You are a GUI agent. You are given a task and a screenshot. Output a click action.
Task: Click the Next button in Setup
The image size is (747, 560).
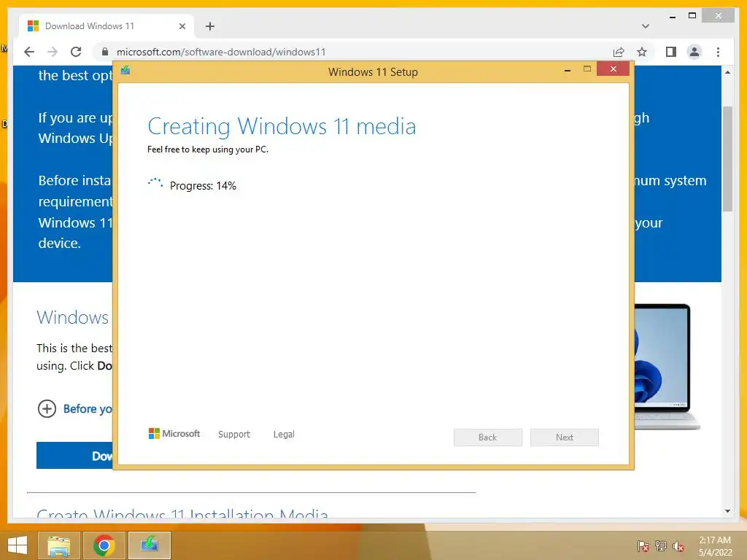(x=565, y=437)
